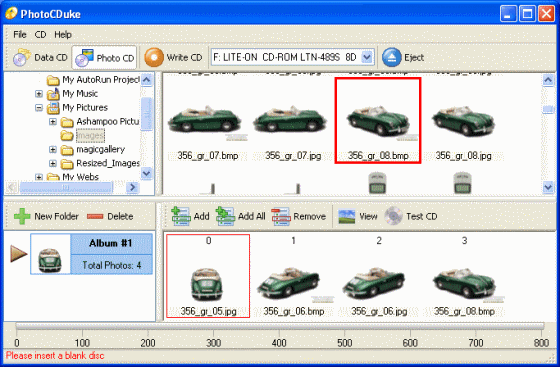
Task: Click the Test CD button label
Action: tap(421, 216)
